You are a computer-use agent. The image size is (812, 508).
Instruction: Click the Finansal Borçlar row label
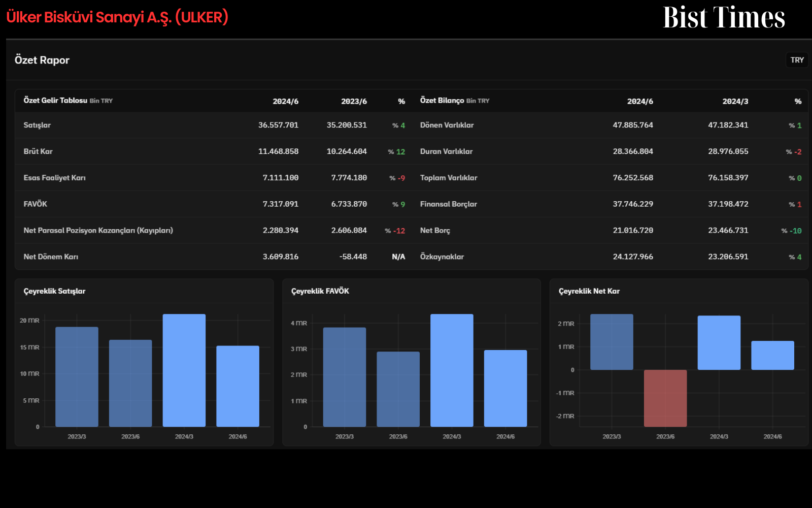pyautogui.click(x=449, y=204)
